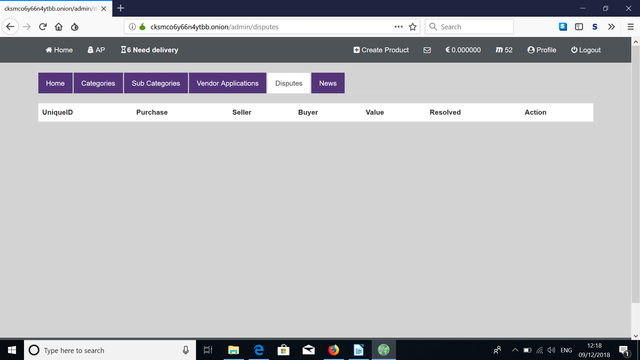Image resolution: width=640 pixels, height=360 pixels.
Task: Switch to Categories tab
Action: pos(98,83)
